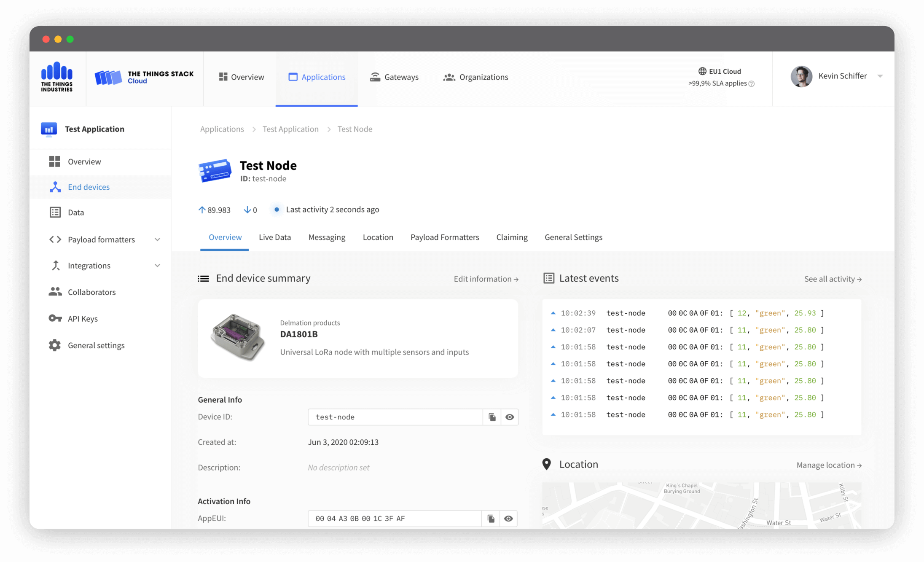Image resolution: width=924 pixels, height=562 pixels.
Task: Click the SLA help question icon
Action: [x=751, y=84]
